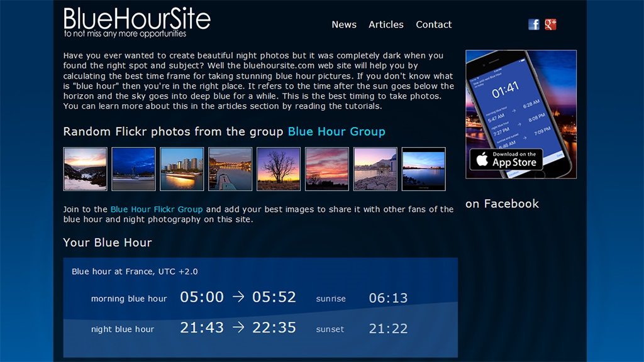The width and height of the screenshot is (644, 362).
Task: Select the harbor with boat thumbnail
Action: pyautogui.click(x=230, y=169)
